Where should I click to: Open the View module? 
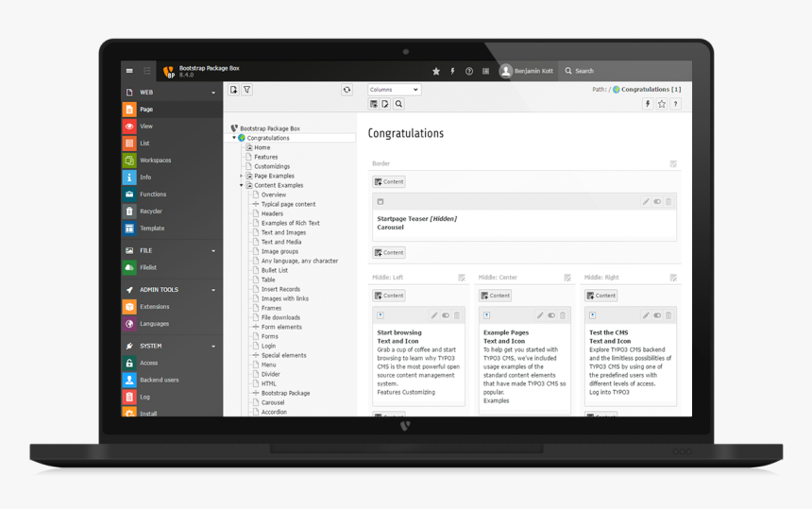[x=172, y=127]
